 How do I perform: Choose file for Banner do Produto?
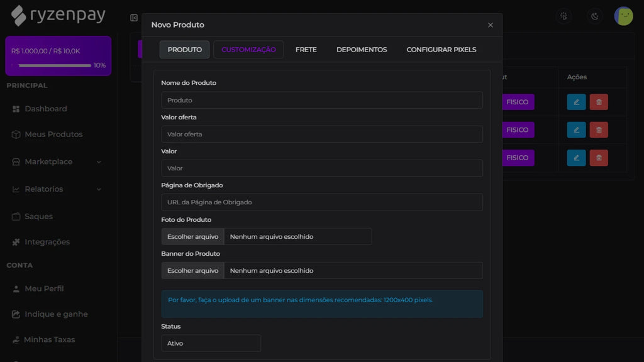tap(193, 270)
